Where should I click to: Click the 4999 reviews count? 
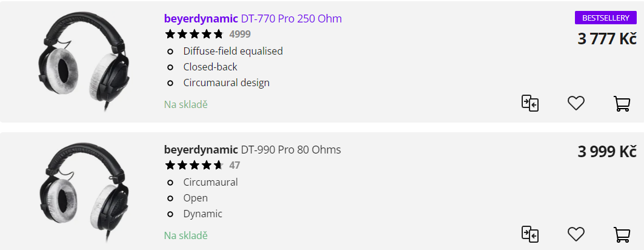click(x=240, y=34)
